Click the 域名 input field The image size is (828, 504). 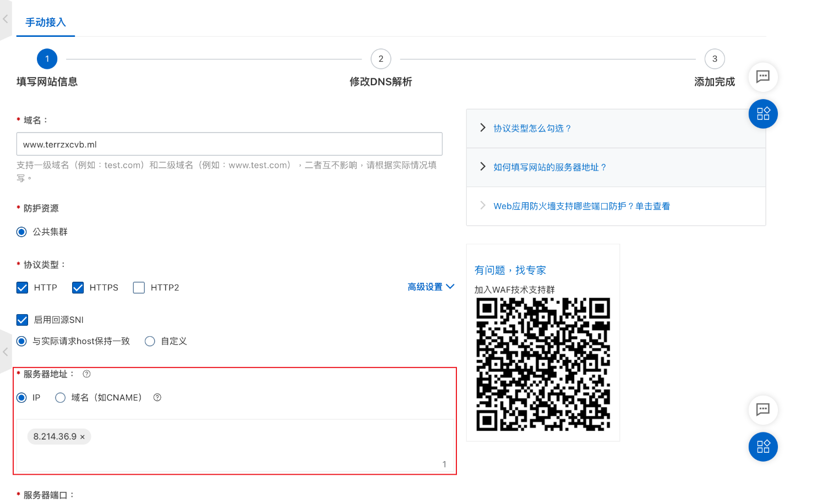click(229, 144)
